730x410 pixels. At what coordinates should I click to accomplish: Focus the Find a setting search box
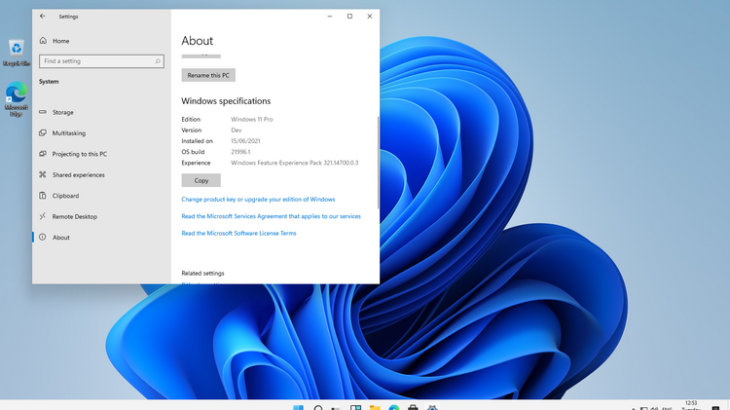[x=101, y=61]
